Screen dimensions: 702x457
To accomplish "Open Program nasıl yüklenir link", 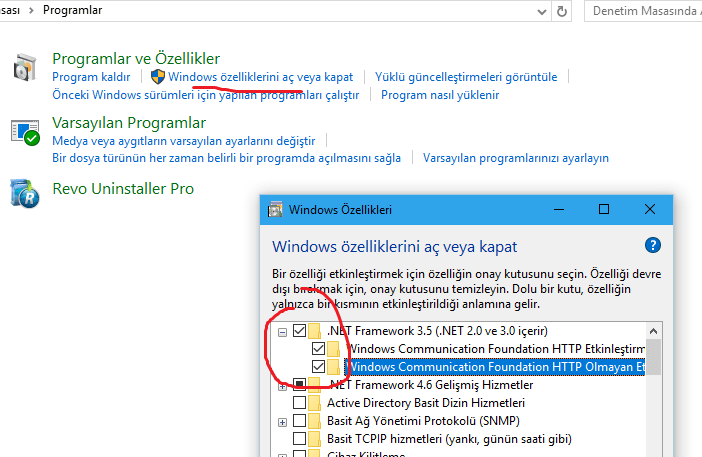I will 440,95.
